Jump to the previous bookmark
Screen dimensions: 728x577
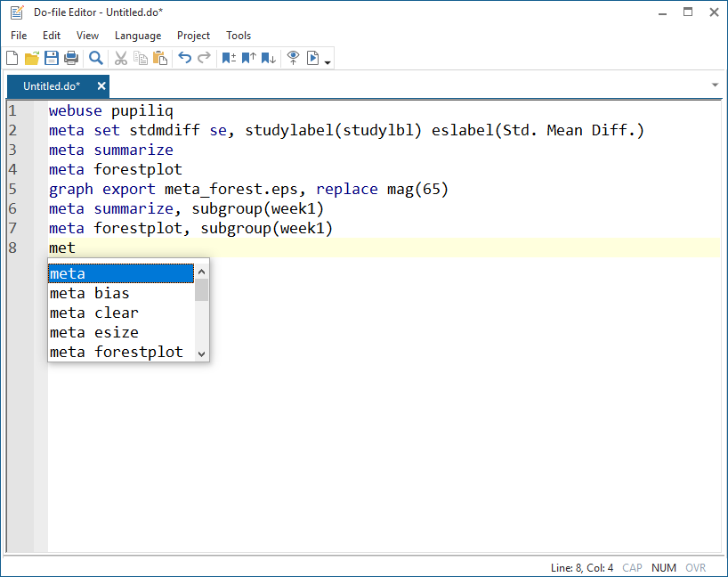click(249, 58)
